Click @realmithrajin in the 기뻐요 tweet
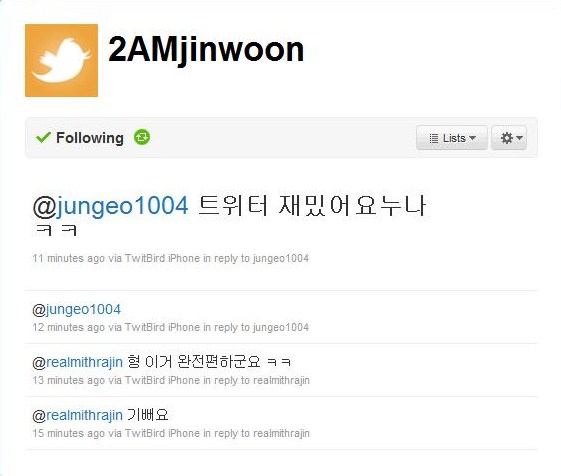 [x=77, y=415]
